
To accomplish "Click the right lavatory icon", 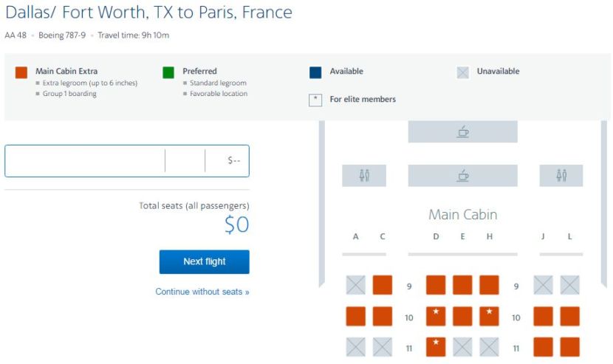I will pos(561,176).
